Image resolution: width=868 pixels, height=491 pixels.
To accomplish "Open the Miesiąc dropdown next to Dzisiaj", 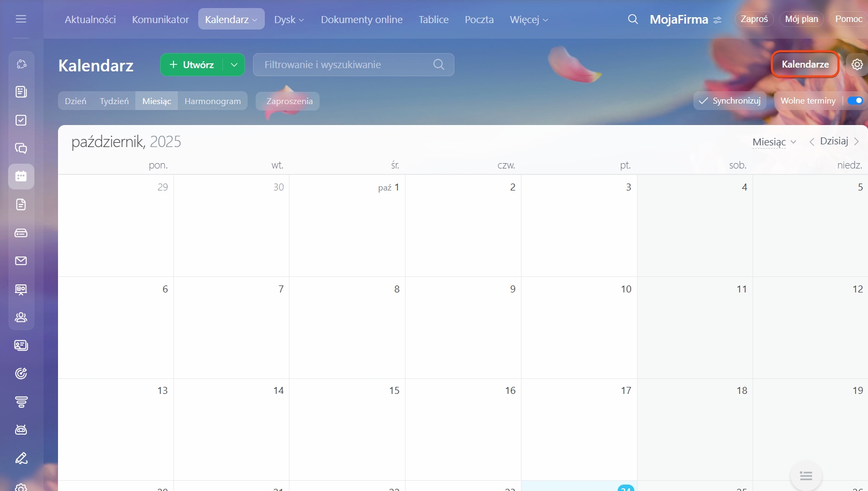I will (774, 142).
